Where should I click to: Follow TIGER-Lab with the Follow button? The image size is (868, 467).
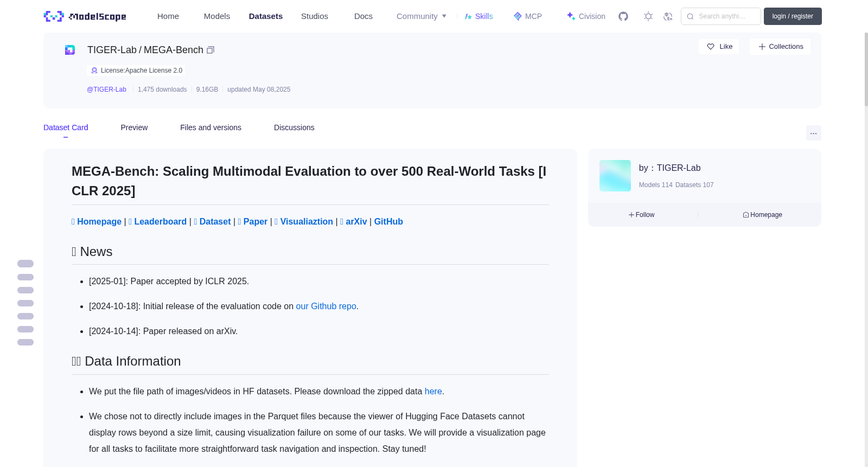coord(642,215)
